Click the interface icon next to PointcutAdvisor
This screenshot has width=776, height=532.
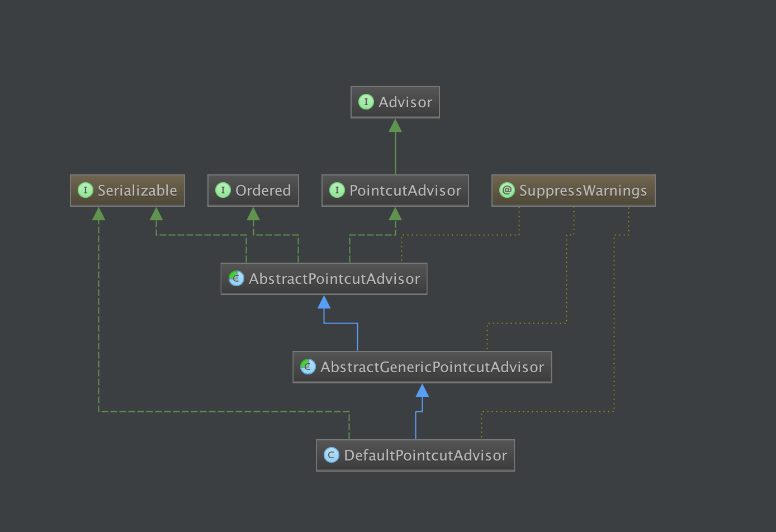pyautogui.click(x=337, y=191)
